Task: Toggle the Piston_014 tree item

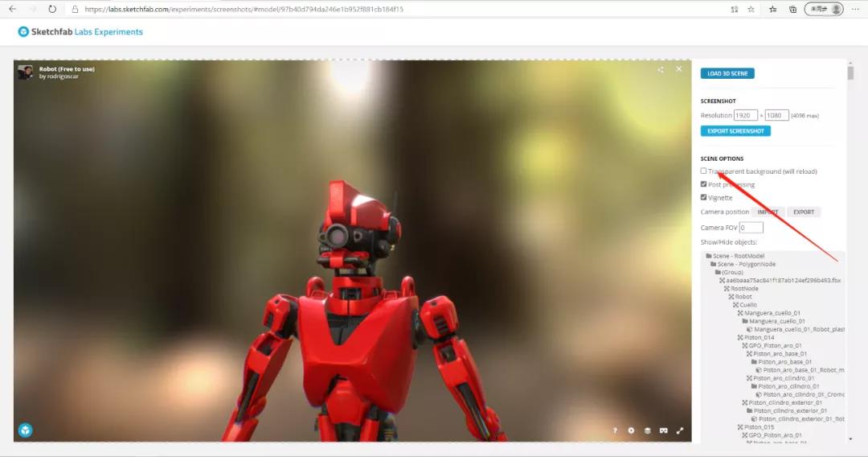Action: coord(759,337)
